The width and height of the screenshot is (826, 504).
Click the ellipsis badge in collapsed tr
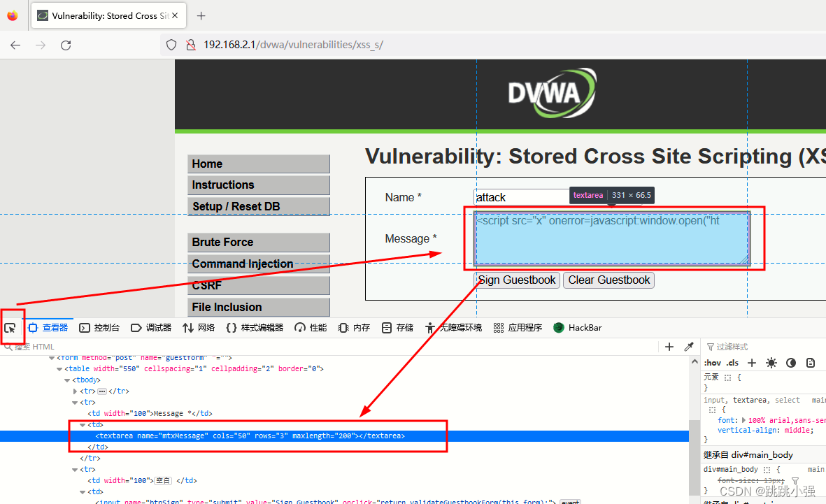[x=102, y=391]
